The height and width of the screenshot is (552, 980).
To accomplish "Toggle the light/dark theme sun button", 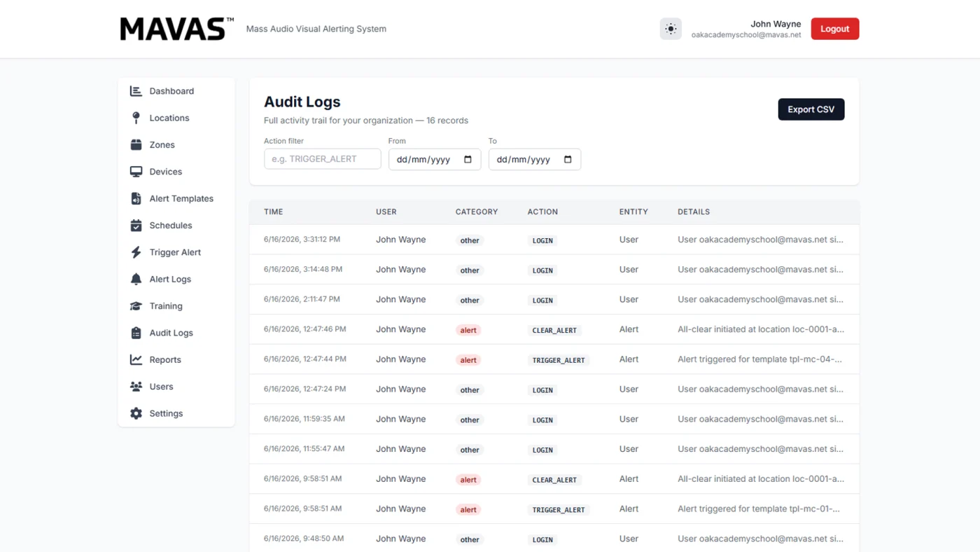I will [671, 29].
